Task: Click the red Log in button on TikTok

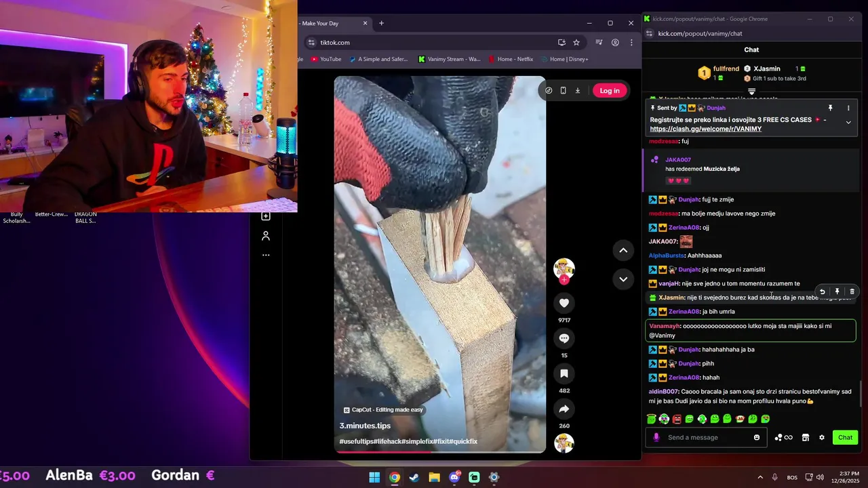Action: [609, 91]
